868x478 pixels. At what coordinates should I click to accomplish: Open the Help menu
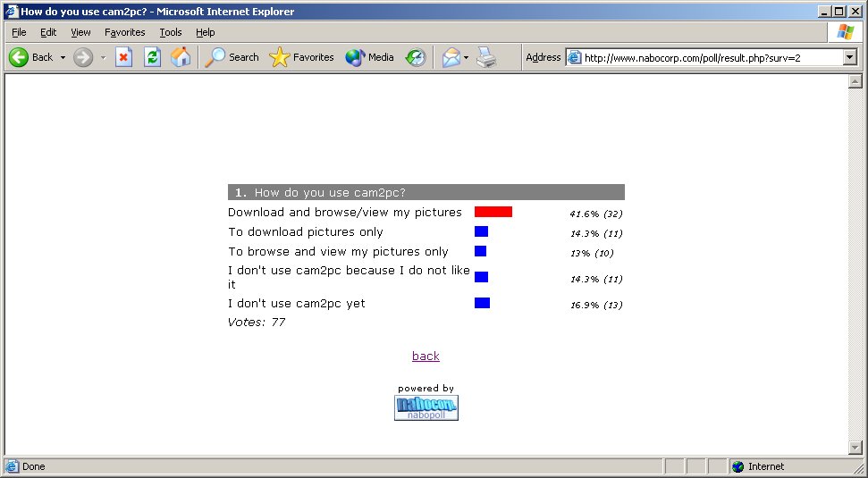205,32
